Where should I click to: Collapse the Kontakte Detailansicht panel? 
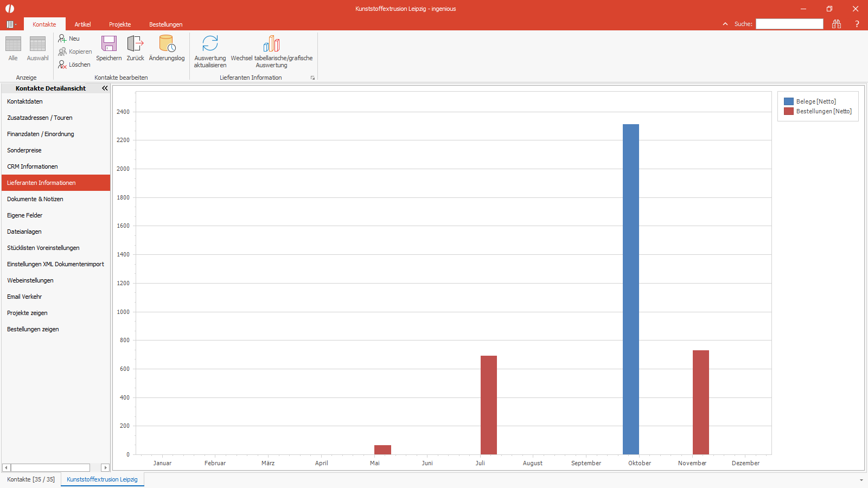tap(105, 88)
